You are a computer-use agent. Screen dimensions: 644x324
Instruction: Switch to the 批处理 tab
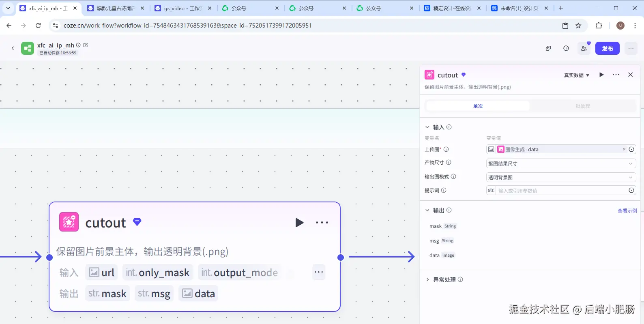[583, 106]
